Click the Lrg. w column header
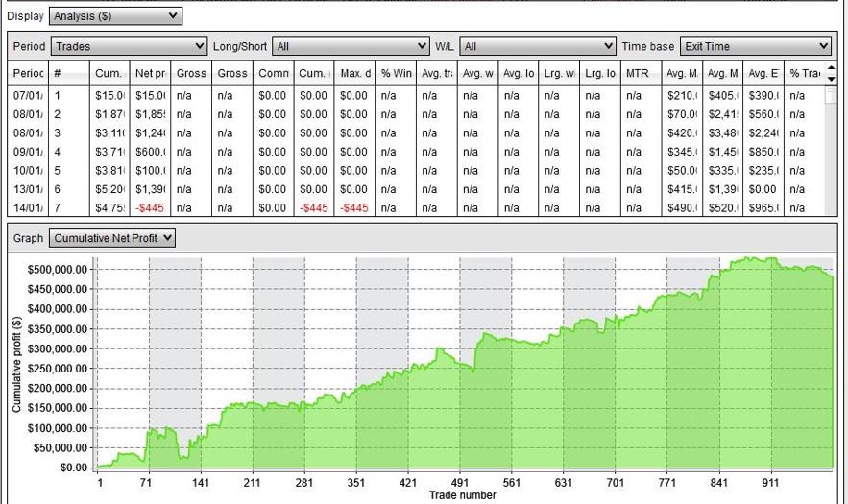Screen dimensions: 848x504 pos(559,74)
